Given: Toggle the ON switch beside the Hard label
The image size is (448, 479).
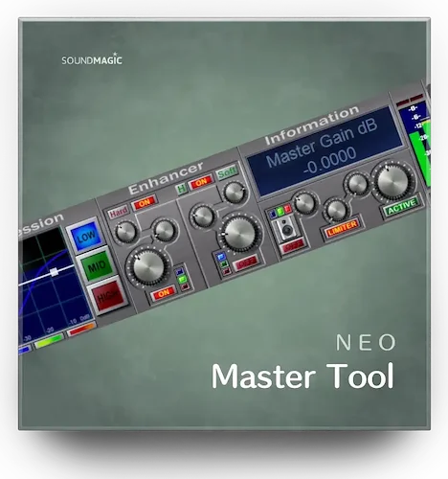Looking at the screenshot, I should [x=144, y=202].
